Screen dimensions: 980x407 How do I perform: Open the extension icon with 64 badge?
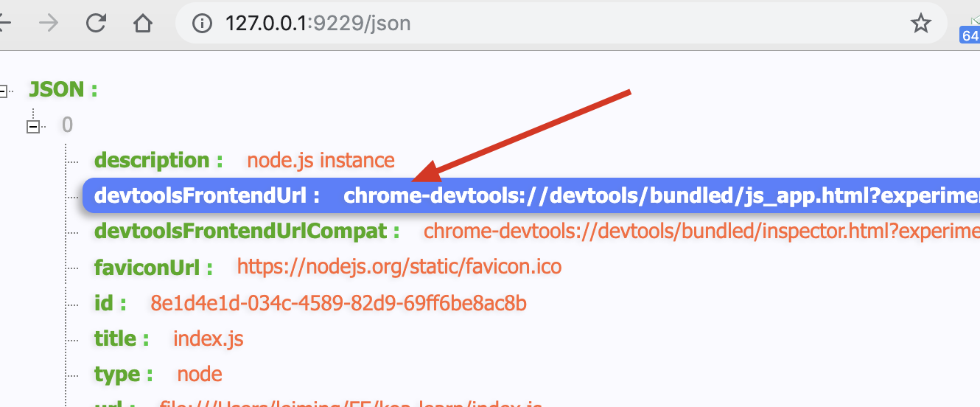[x=970, y=29]
